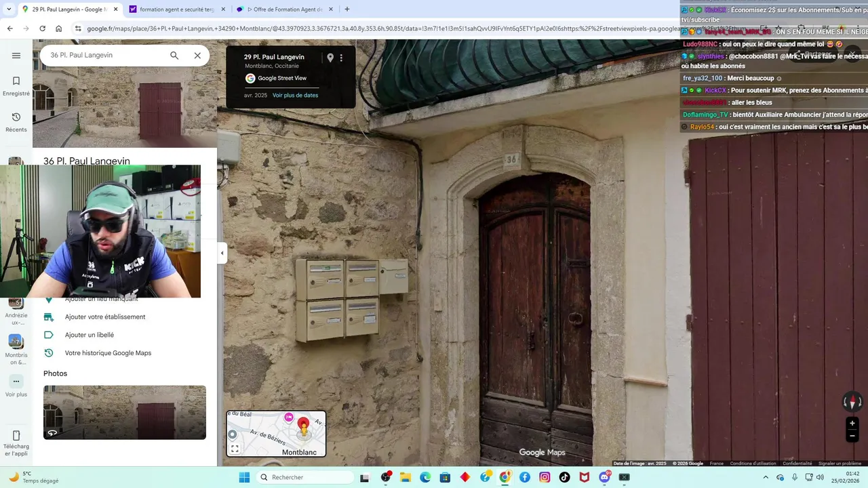Open the tab search dropdown arrow

pyautogui.click(x=8, y=9)
